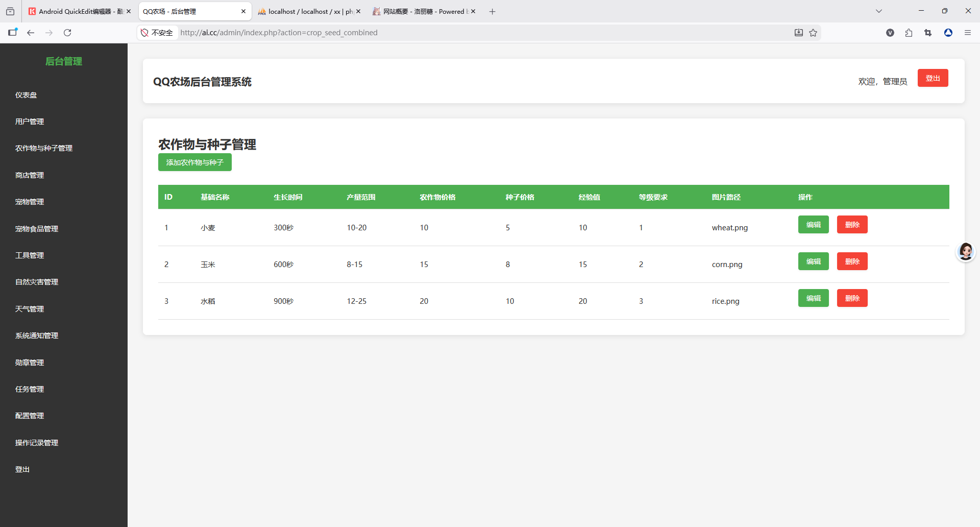Screen dimensions: 980x527
Task: Delete the 玉米 crop row
Action: 852,261
